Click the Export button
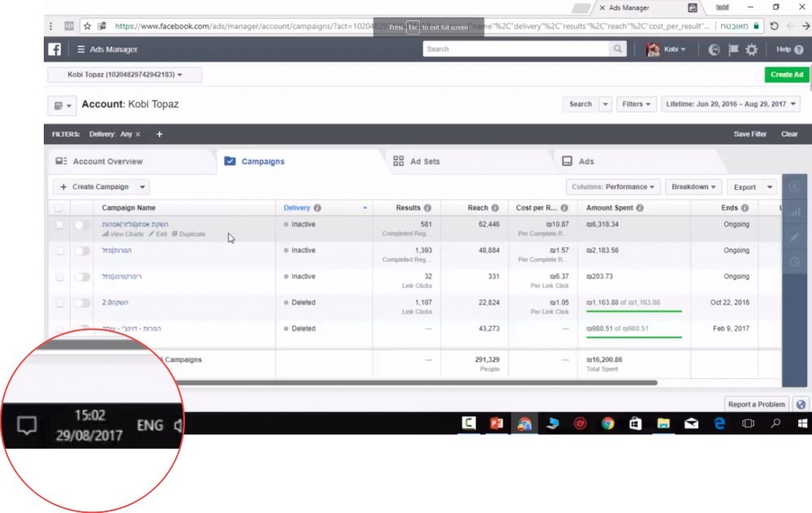This screenshot has width=812, height=513. point(745,187)
